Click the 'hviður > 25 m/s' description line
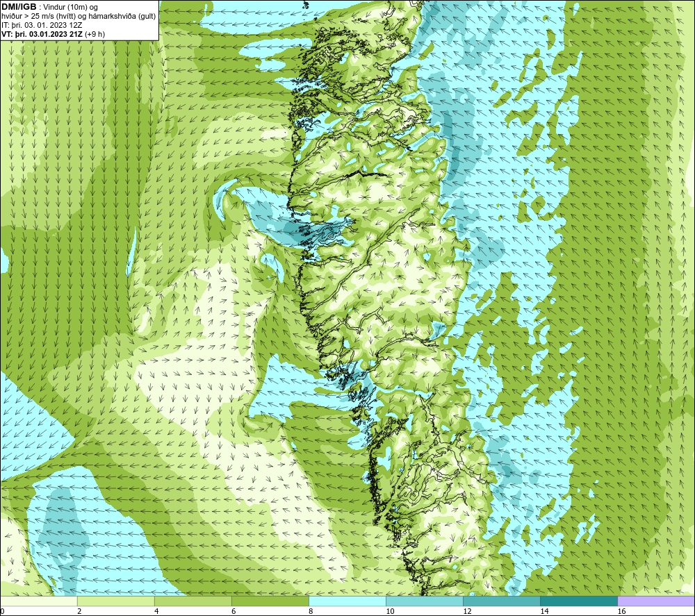The image size is (695, 616). click(79, 16)
